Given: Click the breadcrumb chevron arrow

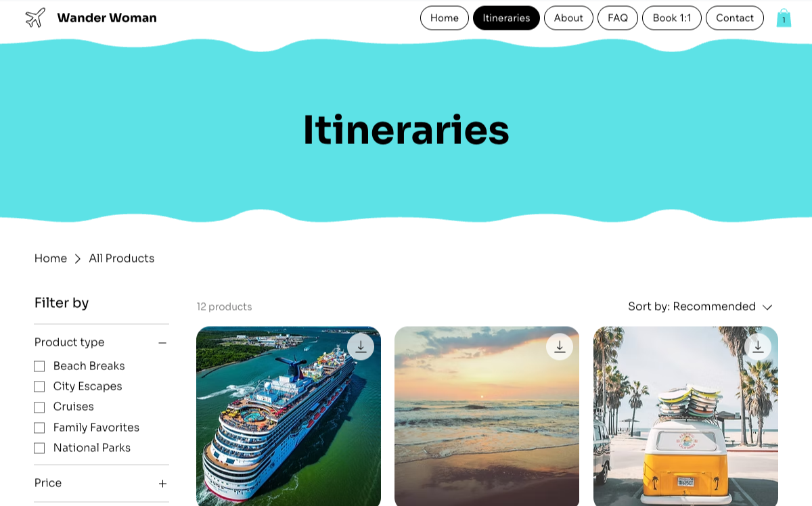Looking at the screenshot, I should tap(78, 258).
